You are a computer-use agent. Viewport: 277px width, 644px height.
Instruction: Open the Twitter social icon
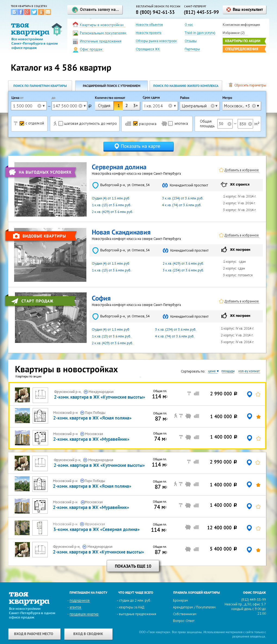pyautogui.click(x=34, y=12)
